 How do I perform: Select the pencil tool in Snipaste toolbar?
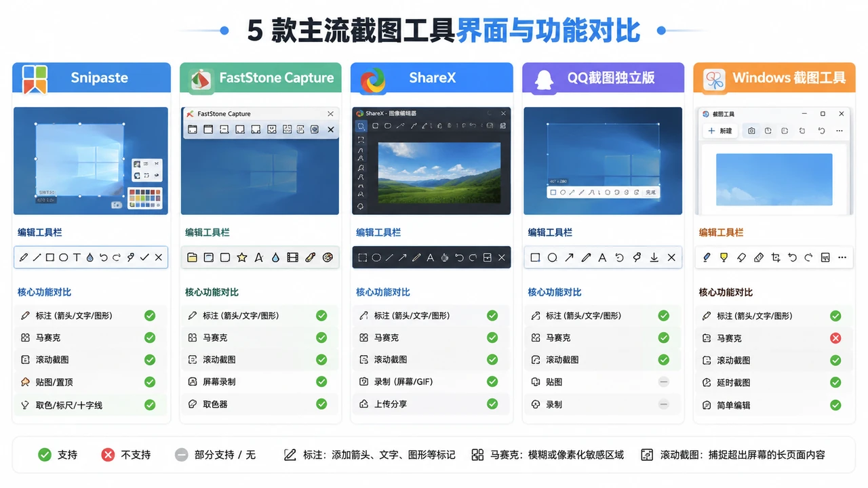24,258
